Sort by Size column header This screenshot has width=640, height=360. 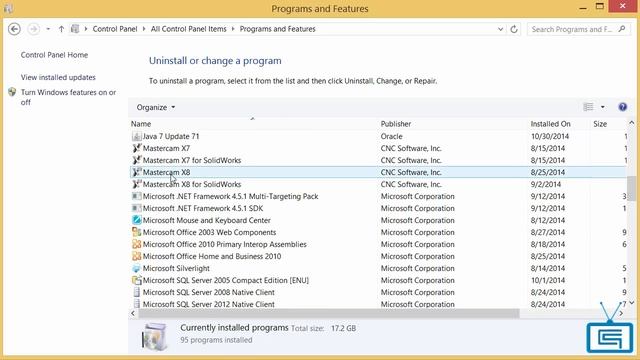pyautogui.click(x=600, y=124)
